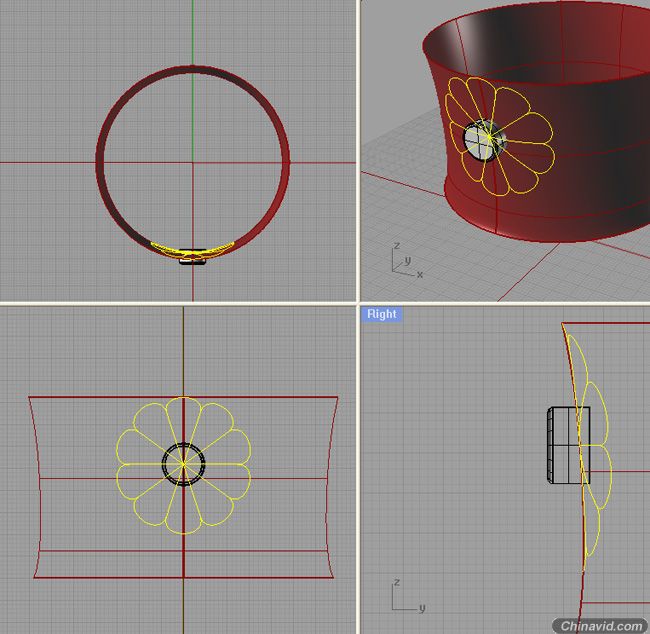Select the black cylinder in the Right viewport
The height and width of the screenshot is (634, 650).
[x=568, y=445]
